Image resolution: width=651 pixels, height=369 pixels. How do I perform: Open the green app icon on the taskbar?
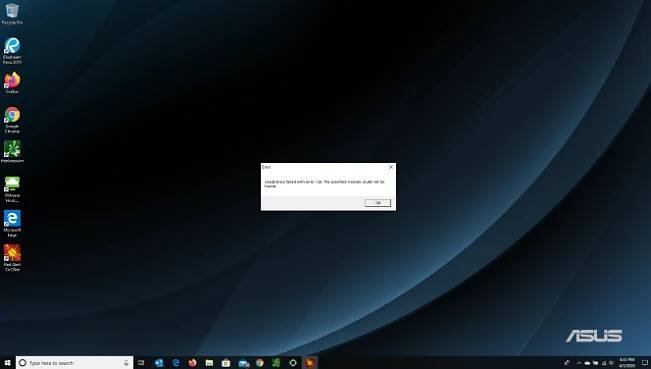[x=276, y=363]
